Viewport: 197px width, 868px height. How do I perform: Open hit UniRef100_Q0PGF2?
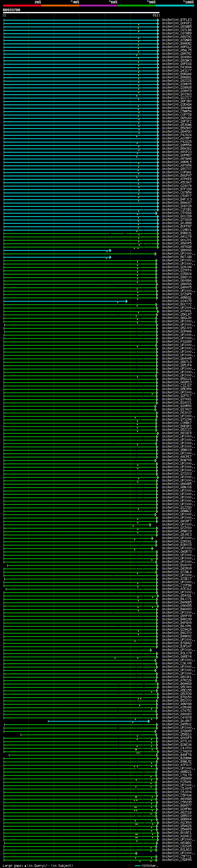pos(177,24)
